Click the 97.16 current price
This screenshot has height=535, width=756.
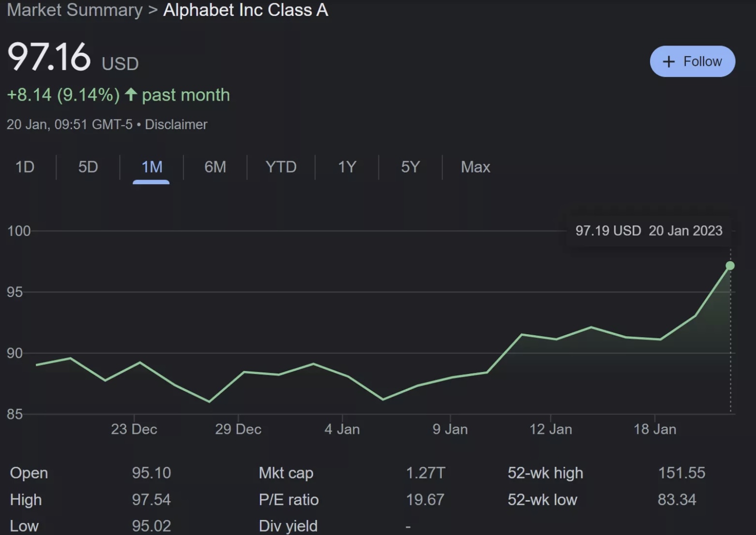pos(49,57)
